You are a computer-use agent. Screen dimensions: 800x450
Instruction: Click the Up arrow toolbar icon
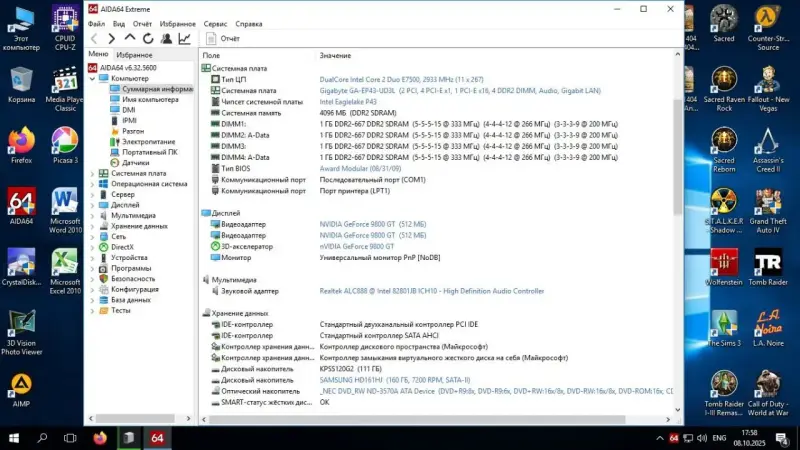129,39
